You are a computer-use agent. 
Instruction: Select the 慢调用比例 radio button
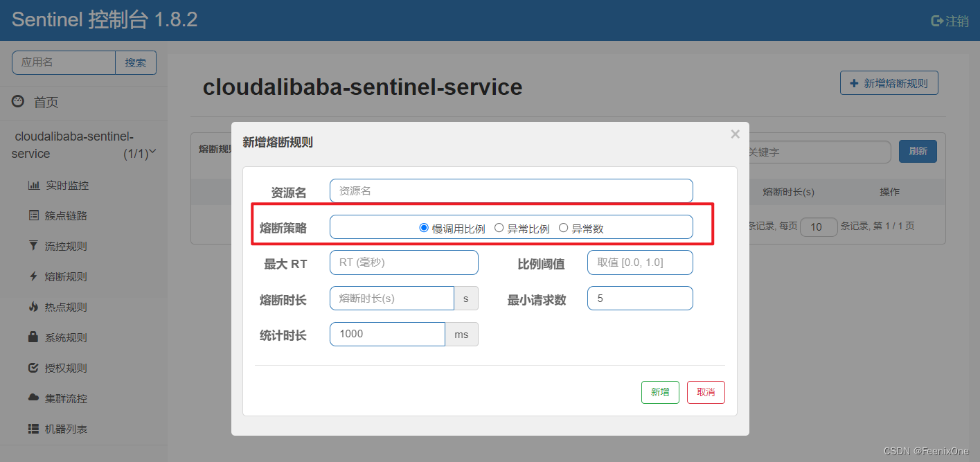[424, 228]
